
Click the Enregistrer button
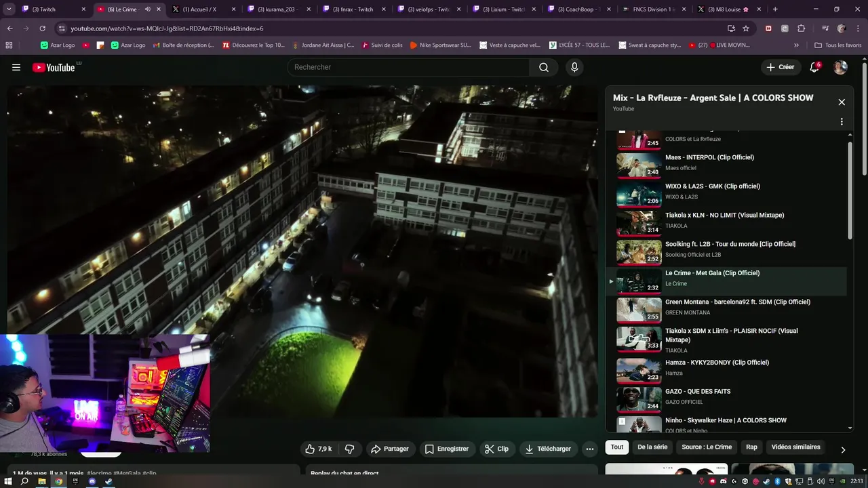pyautogui.click(x=447, y=449)
